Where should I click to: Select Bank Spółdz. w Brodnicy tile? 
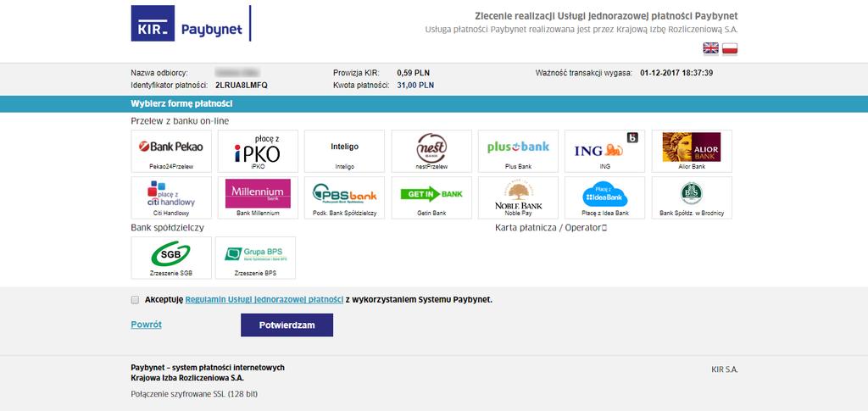coord(692,197)
